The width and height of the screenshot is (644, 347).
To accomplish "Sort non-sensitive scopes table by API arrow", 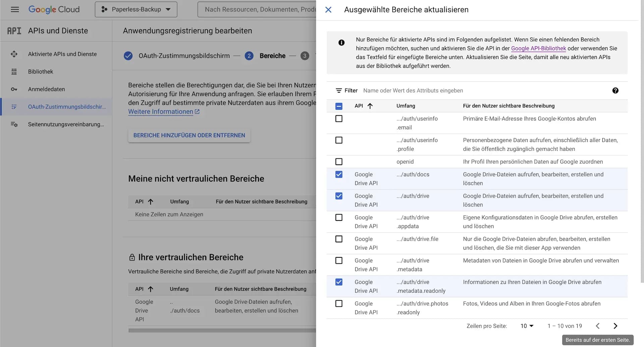I will tap(151, 202).
